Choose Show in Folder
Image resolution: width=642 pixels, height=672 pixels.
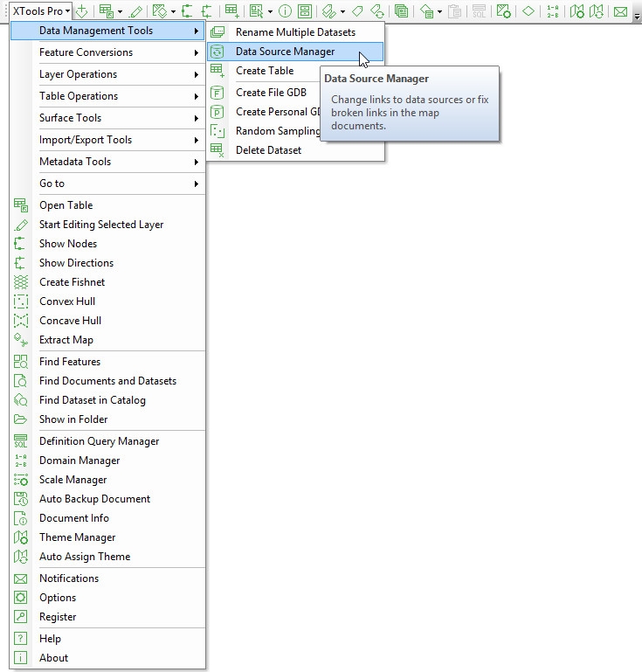pyautogui.click(x=108, y=419)
